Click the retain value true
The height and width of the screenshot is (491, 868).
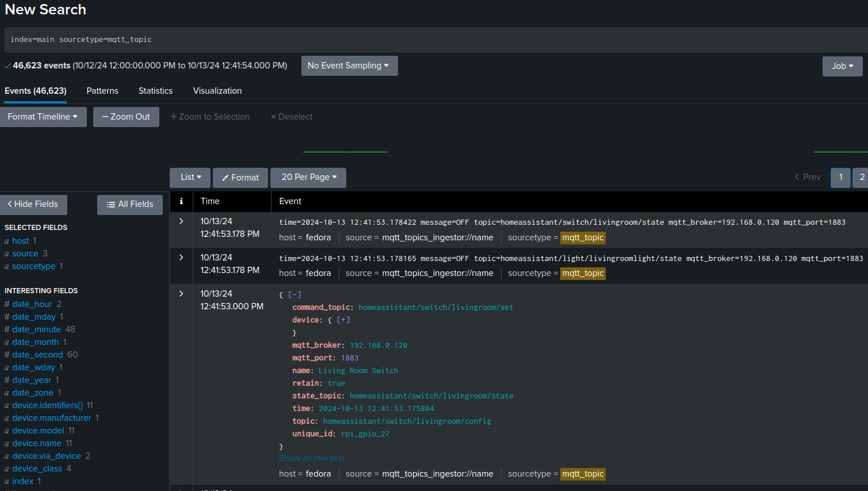[x=337, y=383]
